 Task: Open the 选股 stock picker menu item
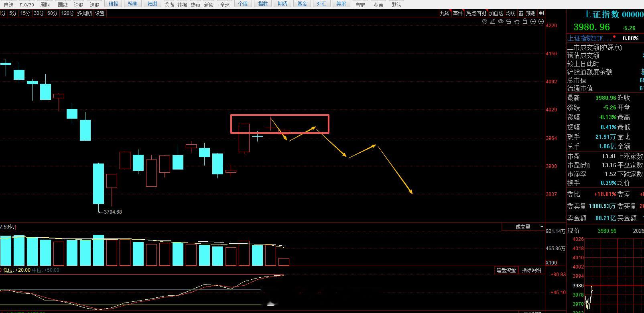coord(95,5)
